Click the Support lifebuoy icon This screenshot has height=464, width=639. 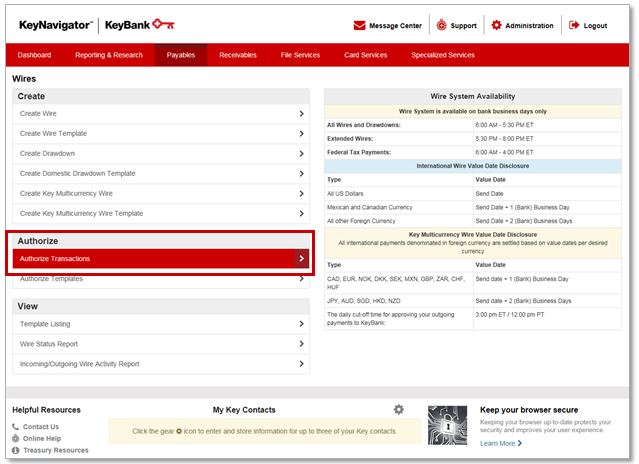click(x=441, y=25)
